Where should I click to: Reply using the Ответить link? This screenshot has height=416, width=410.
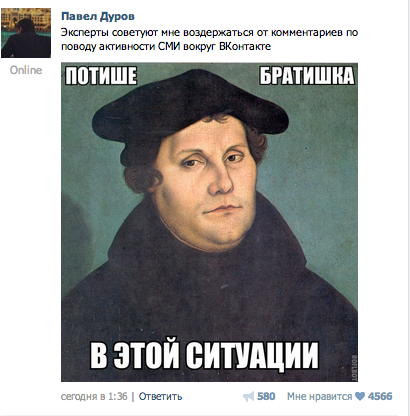coord(160,396)
